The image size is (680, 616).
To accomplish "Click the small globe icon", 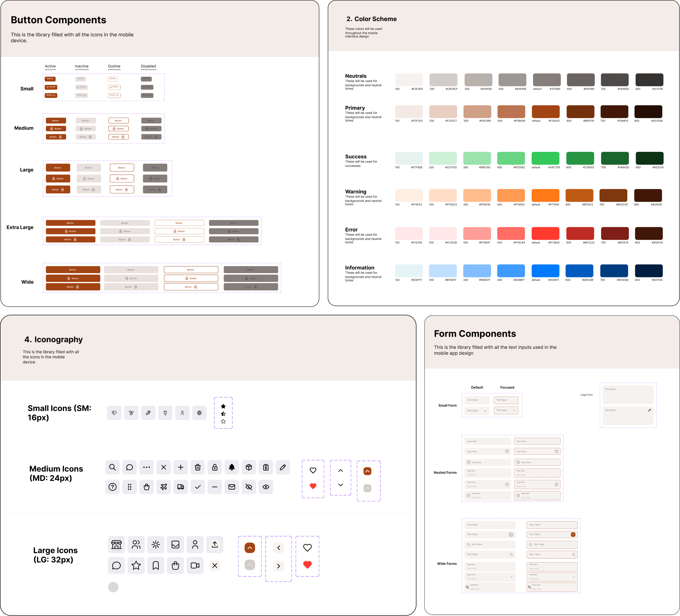I will (199, 413).
